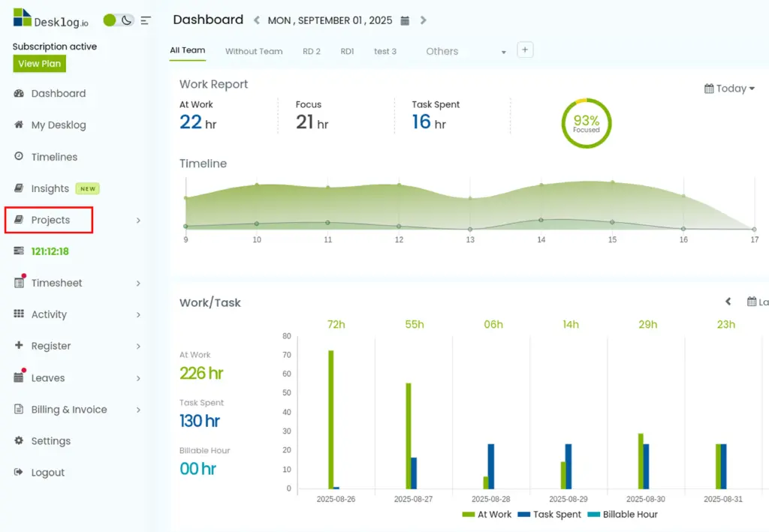This screenshot has width=769, height=532.
Task: Click the plus icon to add a team tab
Action: (x=525, y=50)
